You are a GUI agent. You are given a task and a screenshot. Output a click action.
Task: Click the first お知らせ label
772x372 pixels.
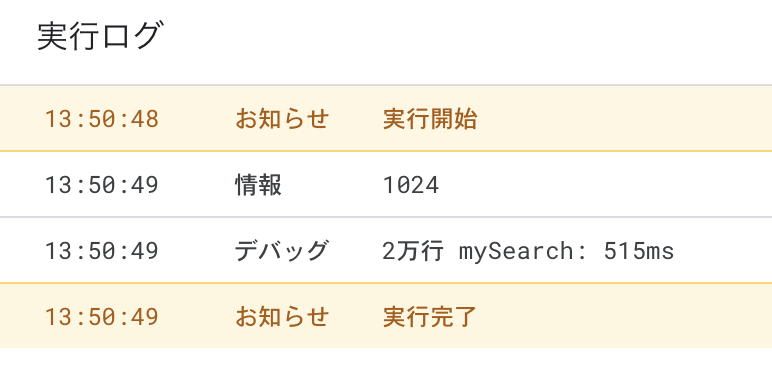(282, 119)
